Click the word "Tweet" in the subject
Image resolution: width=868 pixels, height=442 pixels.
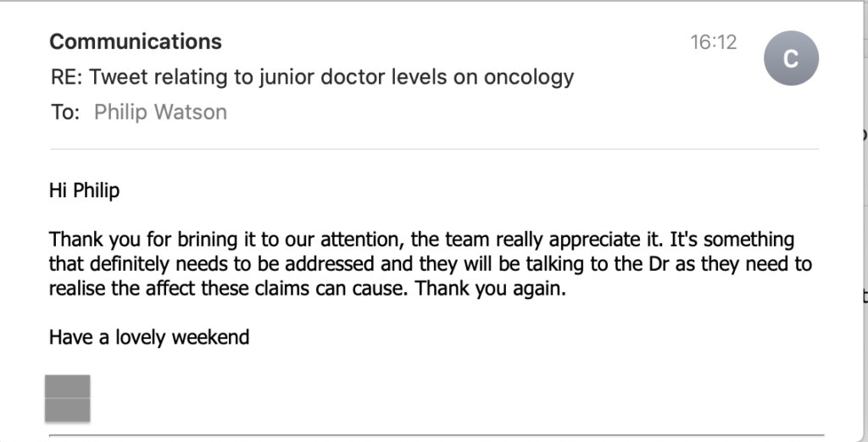118,77
